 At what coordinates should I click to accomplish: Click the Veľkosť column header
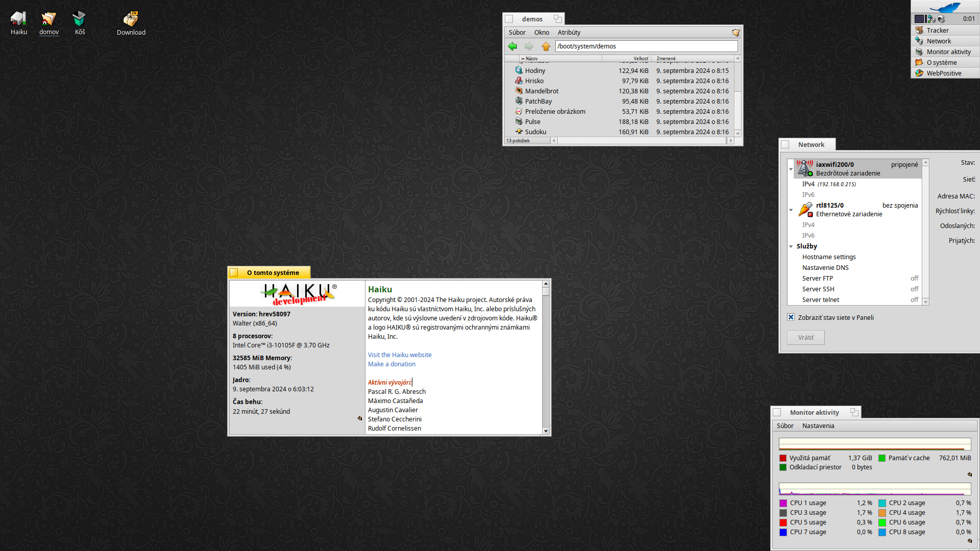(x=626, y=59)
